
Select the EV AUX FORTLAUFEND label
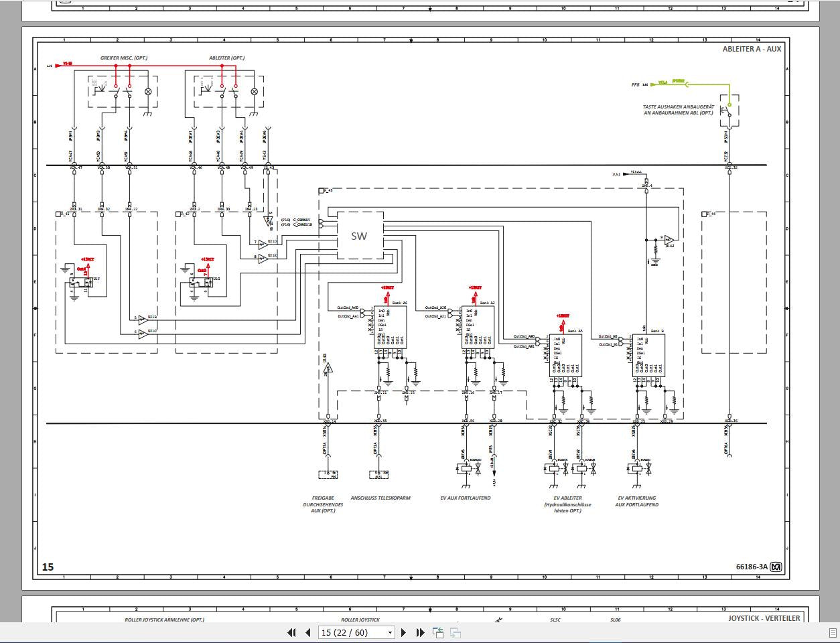point(466,498)
